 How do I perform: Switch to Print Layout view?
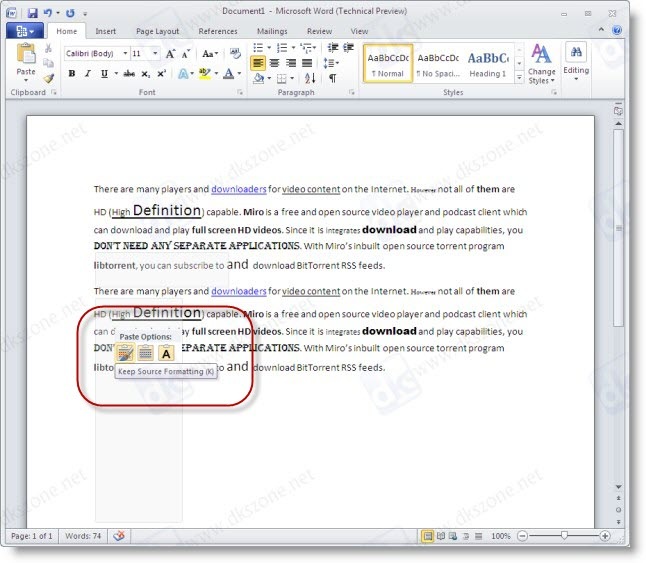pos(428,536)
